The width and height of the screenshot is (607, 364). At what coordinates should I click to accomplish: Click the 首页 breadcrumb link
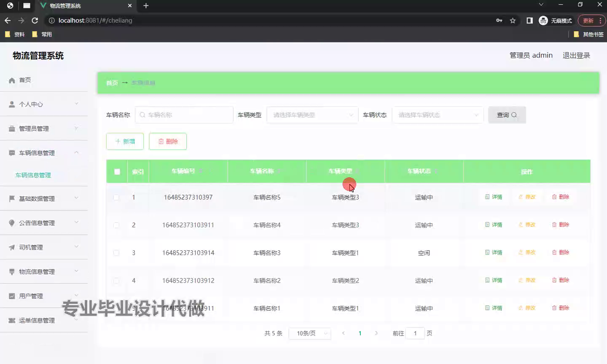point(112,83)
